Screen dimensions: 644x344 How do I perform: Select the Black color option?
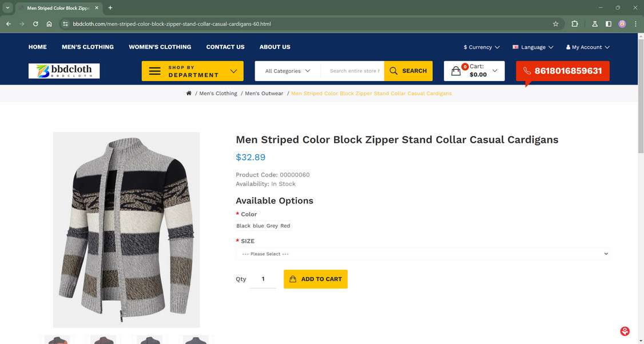pos(243,226)
